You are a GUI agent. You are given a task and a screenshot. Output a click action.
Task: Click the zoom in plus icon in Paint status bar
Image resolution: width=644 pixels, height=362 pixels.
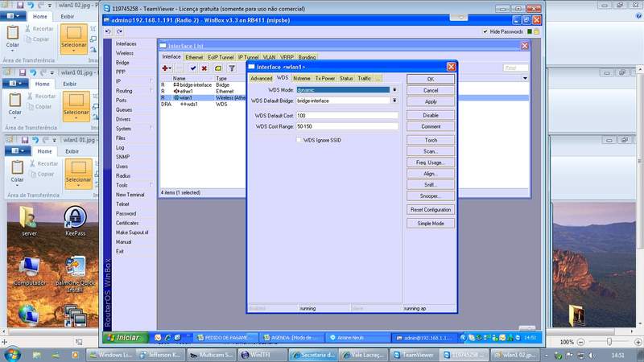point(638,342)
